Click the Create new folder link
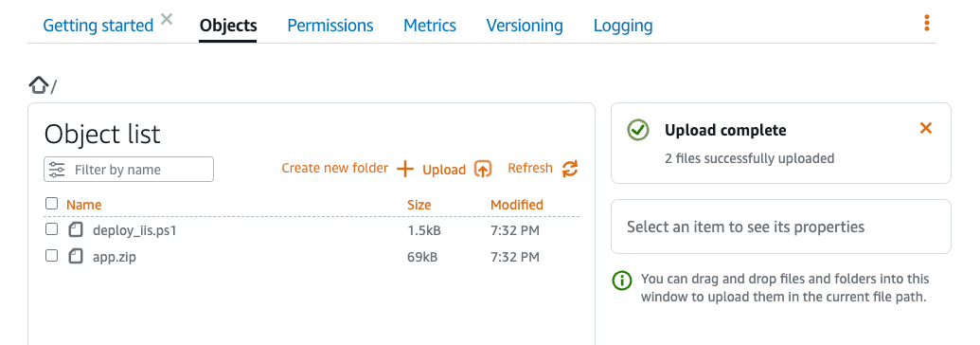Screen dimensions: 980x345 click(x=335, y=169)
